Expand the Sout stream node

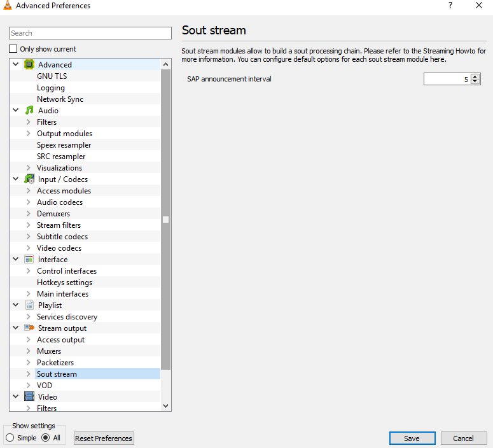pyautogui.click(x=28, y=374)
